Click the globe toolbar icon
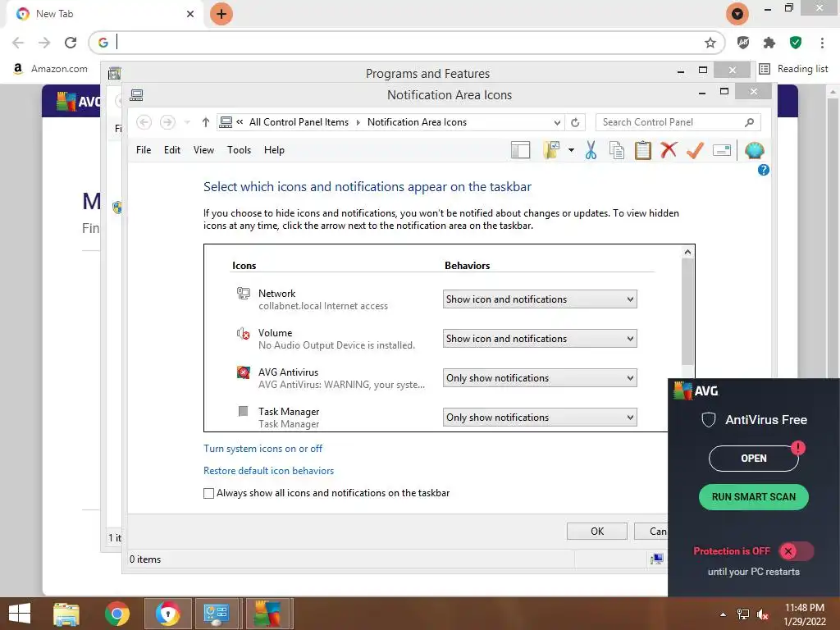 (754, 151)
